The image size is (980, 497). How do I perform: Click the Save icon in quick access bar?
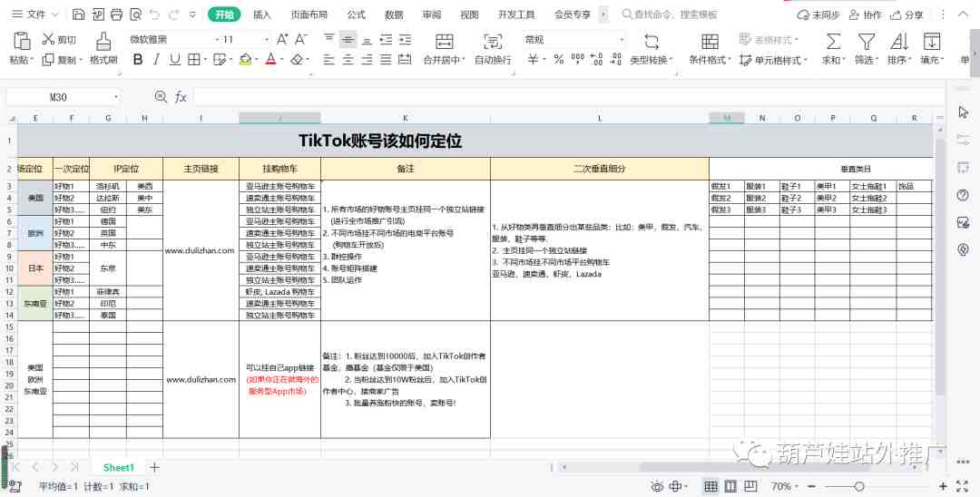pos(78,14)
